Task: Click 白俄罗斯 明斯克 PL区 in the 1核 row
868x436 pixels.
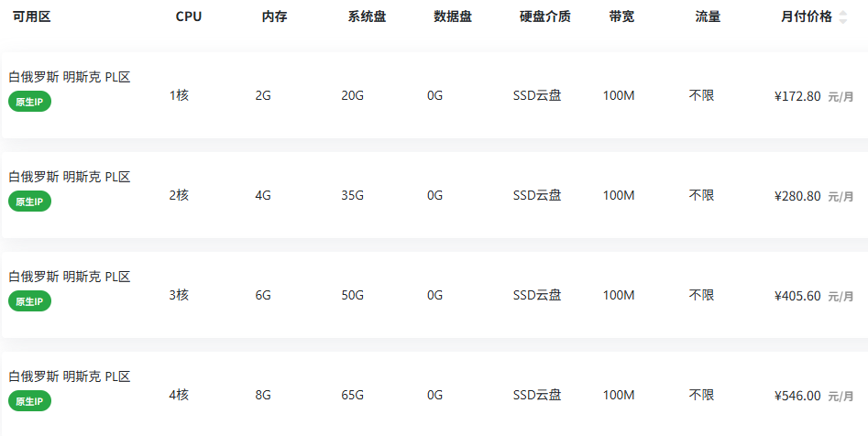Action: pos(70,77)
